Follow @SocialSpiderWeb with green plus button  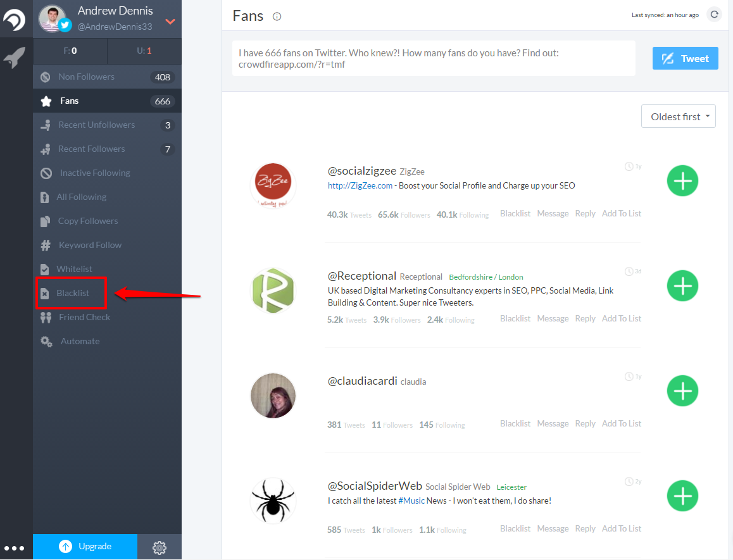point(682,496)
